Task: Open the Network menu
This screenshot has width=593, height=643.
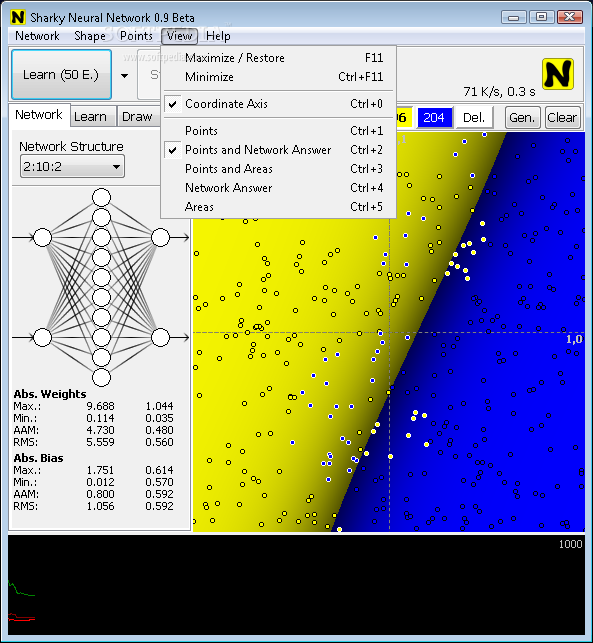Action: pyautogui.click(x=37, y=36)
